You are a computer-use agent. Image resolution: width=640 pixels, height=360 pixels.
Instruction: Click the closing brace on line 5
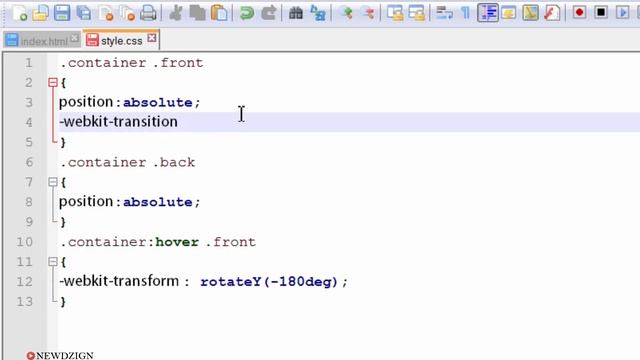[63, 142]
